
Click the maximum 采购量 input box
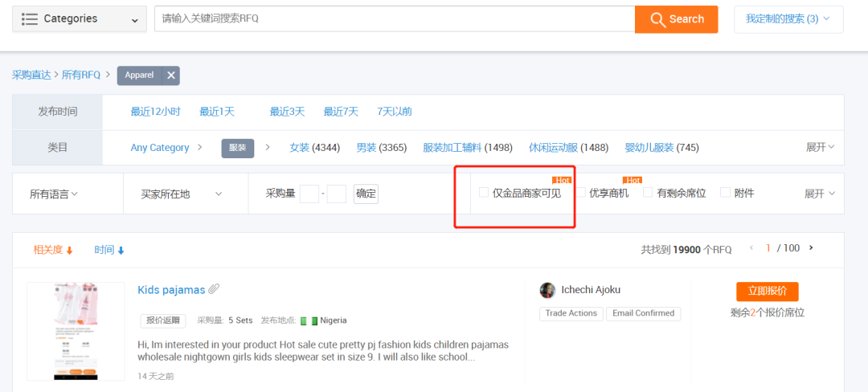pyautogui.click(x=337, y=194)
